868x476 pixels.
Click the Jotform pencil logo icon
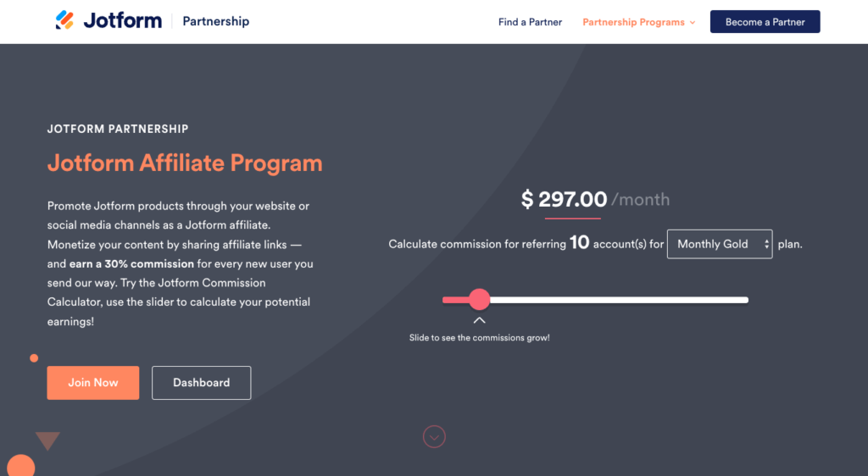(64, 20)
